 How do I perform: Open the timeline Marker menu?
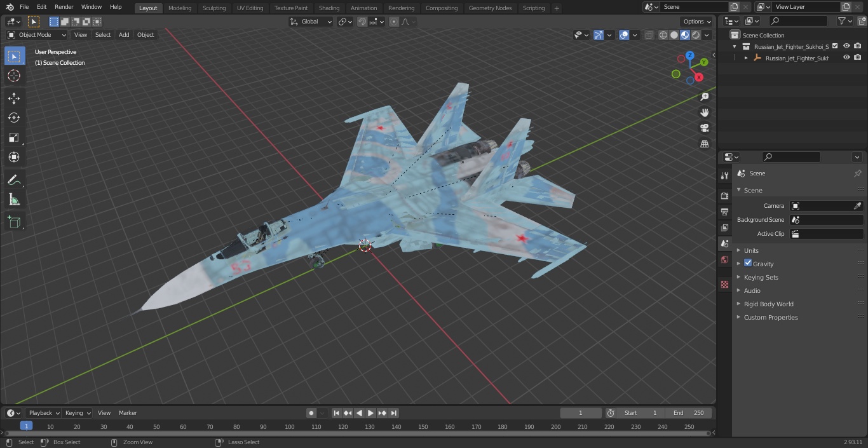click(x=128, y=413)
